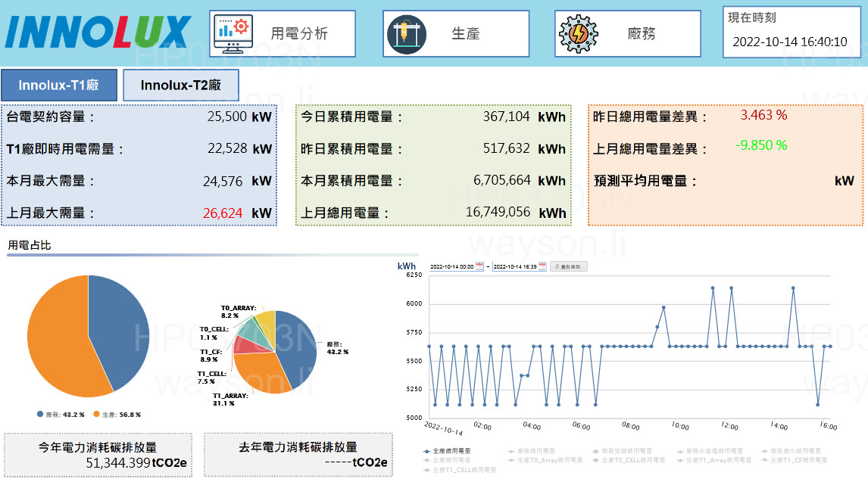The width and height of the screenshot is (868, 482).
Task: Open the 用電分析 page
Action: tap(283, 34)
